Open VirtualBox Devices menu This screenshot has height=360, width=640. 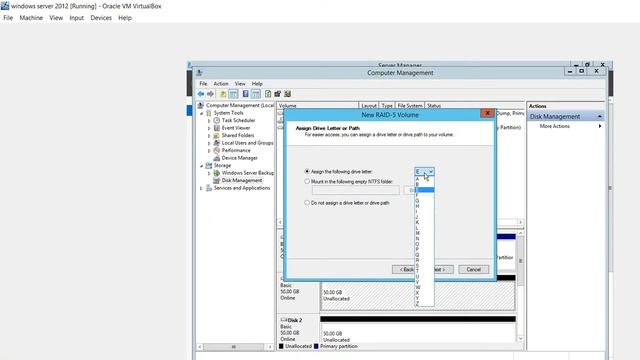tap(101, 18)
